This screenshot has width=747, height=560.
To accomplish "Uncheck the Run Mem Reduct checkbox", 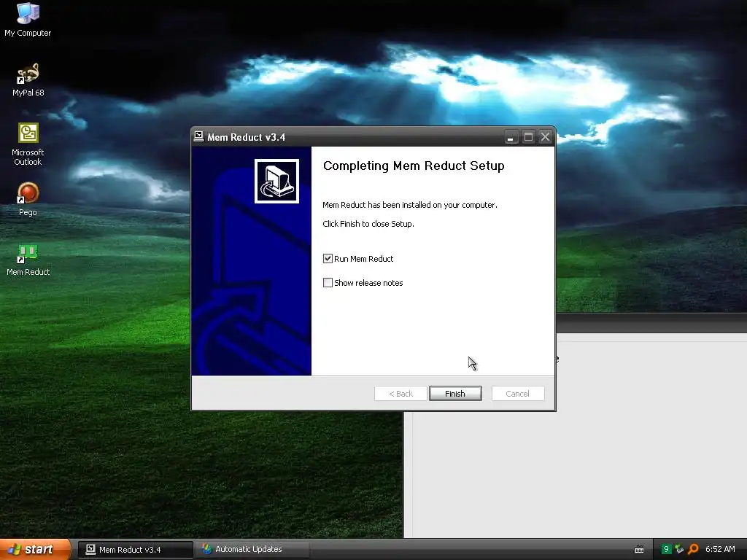I will tap(328, 259).
